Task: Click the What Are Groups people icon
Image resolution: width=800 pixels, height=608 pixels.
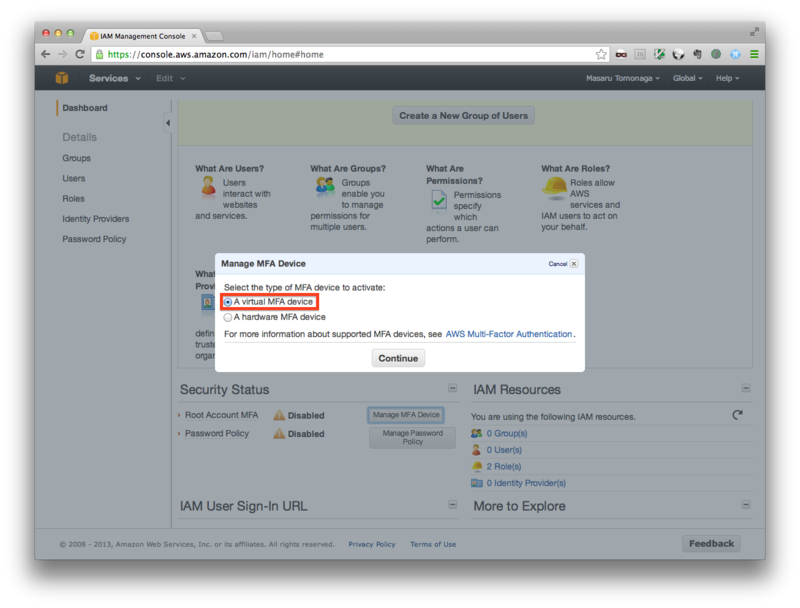Action: coord(325,187)
